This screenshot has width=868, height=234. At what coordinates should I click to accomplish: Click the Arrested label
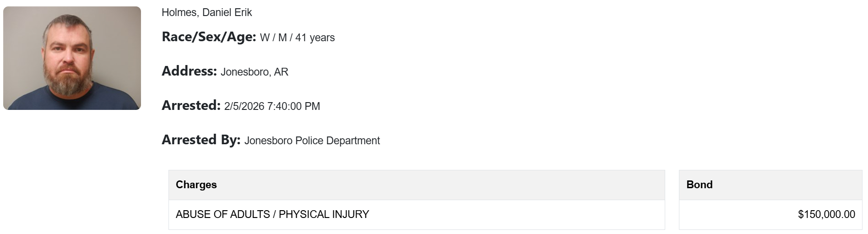click(x=191, y=106)
